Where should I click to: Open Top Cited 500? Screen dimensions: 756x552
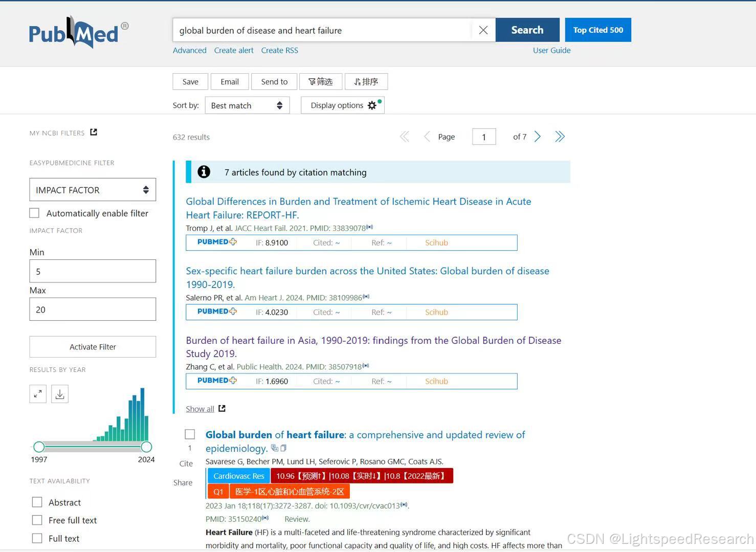point(598,30)
